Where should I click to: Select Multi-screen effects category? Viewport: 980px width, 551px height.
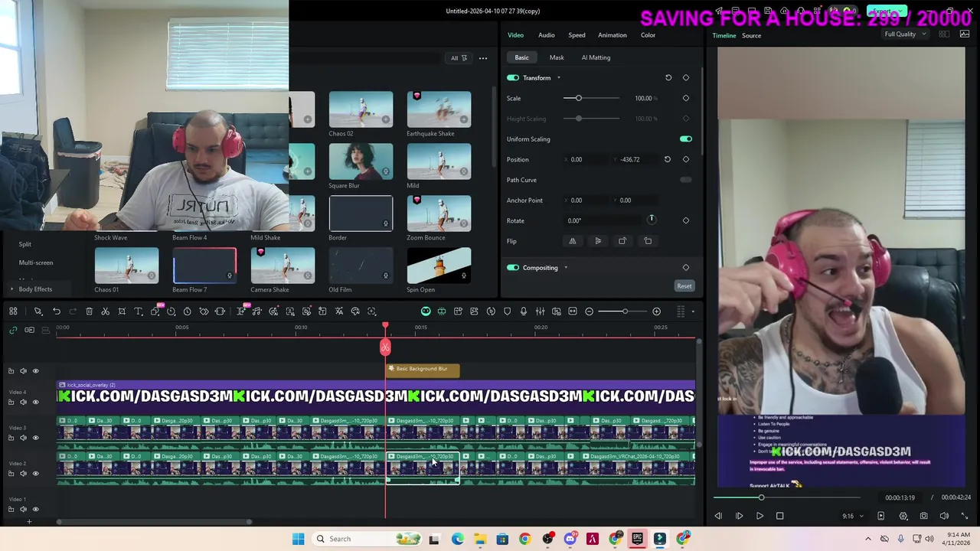[35, 262]
